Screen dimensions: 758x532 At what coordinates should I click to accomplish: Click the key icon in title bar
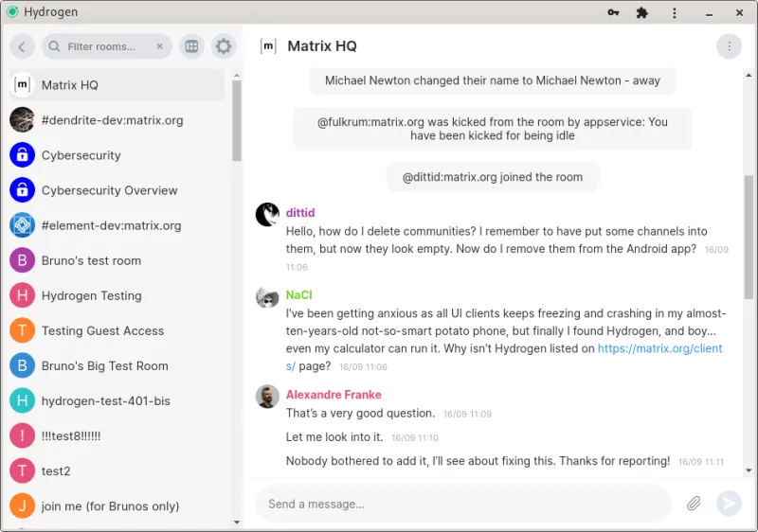pyautogui.click(x=613, y=12)
